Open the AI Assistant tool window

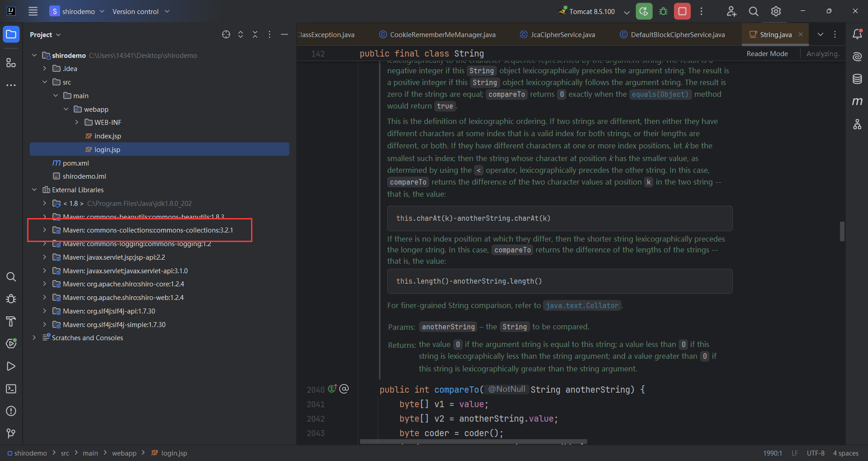[857, 57]
